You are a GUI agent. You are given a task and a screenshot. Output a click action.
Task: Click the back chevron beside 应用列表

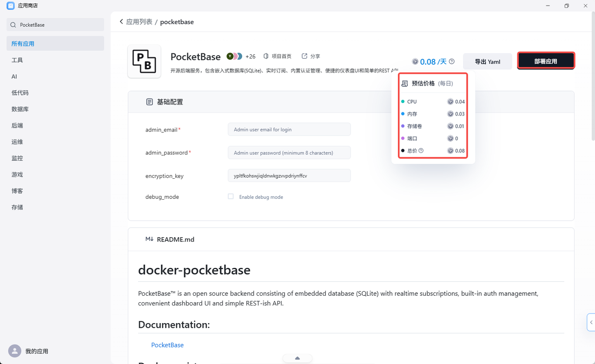pos(121,21)
